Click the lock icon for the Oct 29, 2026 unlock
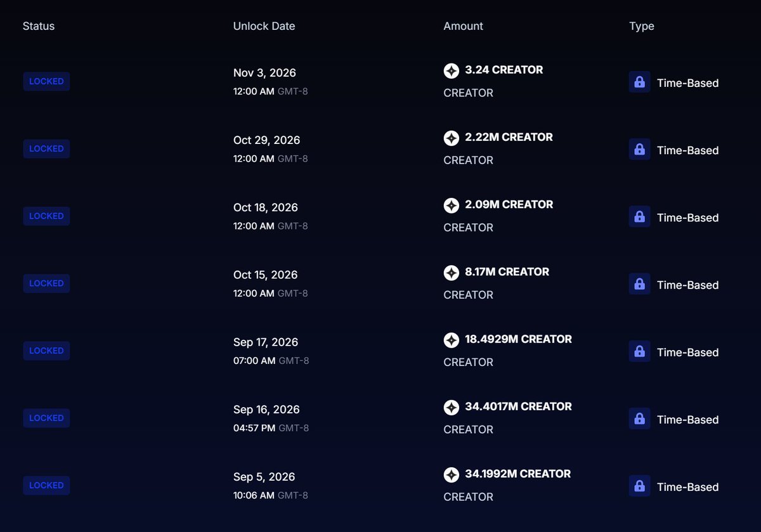The width and height of the screenshot is (761, 532). 639,149
